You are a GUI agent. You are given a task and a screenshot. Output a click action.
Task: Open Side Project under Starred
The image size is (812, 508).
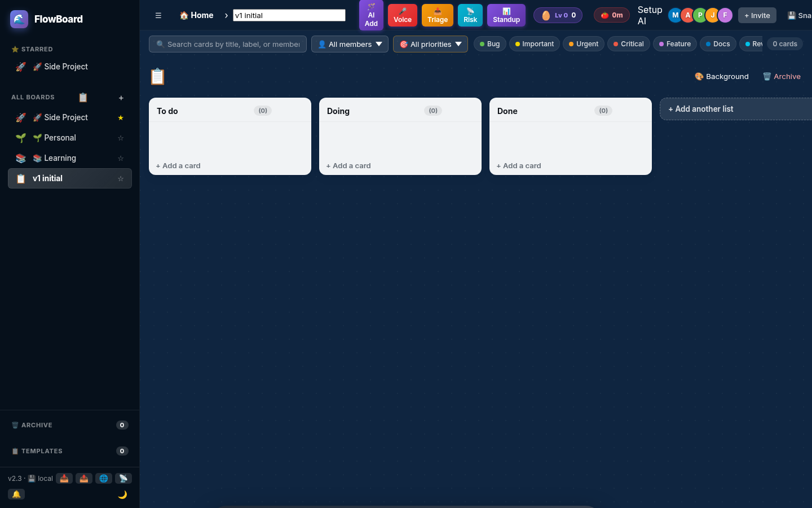pos(70,67)
